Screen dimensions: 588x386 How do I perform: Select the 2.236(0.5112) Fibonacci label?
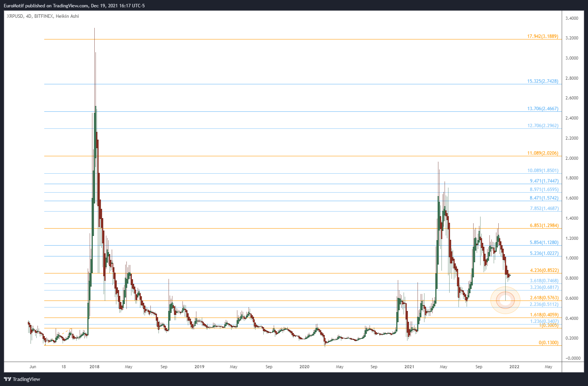click(544, 304)
